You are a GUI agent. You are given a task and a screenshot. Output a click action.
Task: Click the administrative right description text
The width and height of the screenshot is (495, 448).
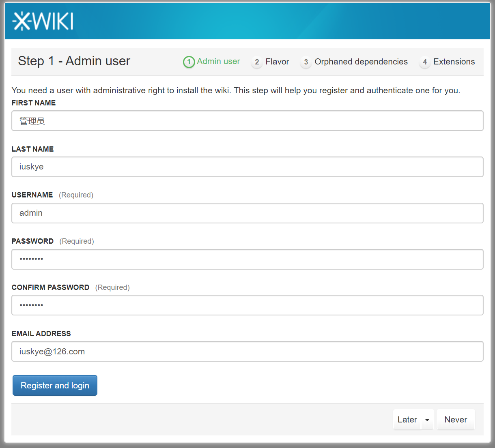pos(236,90)
